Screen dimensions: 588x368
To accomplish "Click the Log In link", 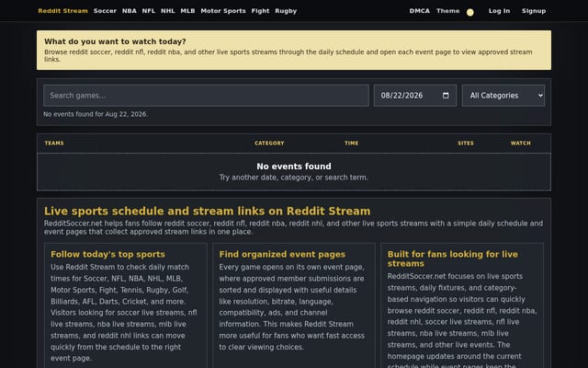I will click(499, 11).
